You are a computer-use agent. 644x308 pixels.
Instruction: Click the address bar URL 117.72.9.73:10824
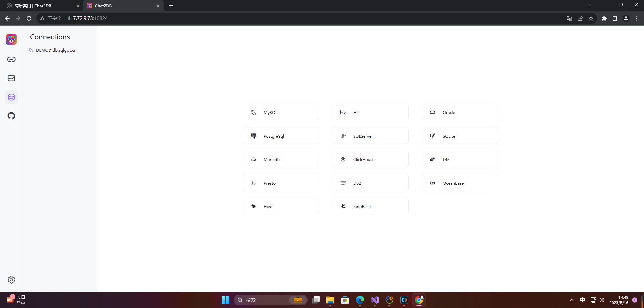pos(88,18)
